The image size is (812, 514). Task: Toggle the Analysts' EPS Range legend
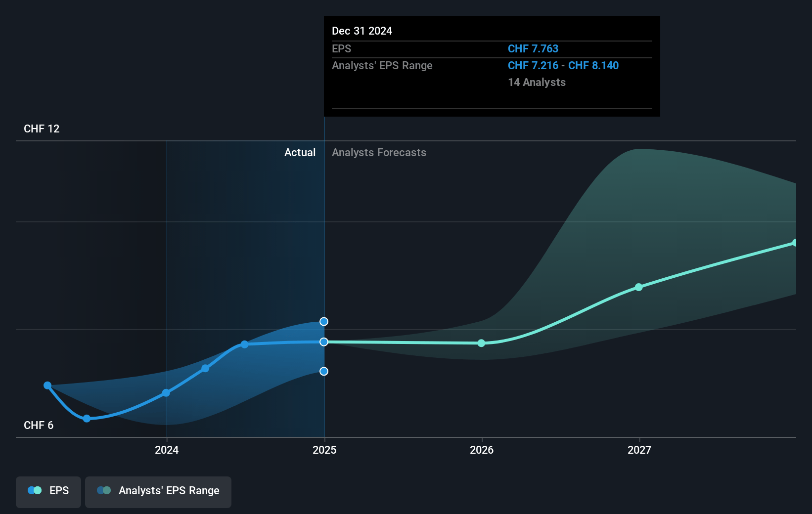click(158, 492)
